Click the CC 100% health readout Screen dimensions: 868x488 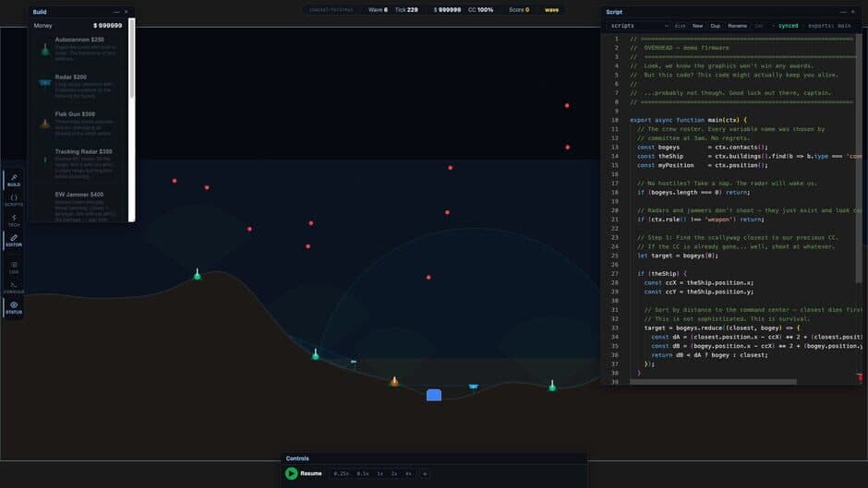[x=480, y=10]
